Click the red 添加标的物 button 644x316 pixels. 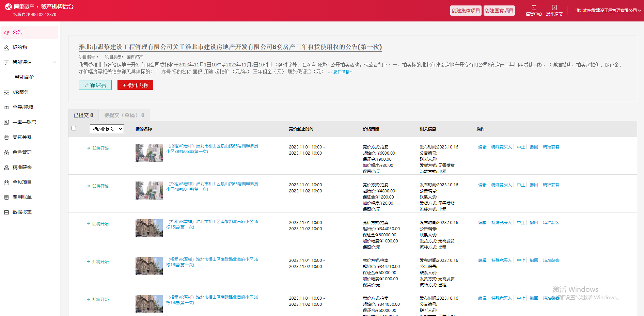(135, 85)
